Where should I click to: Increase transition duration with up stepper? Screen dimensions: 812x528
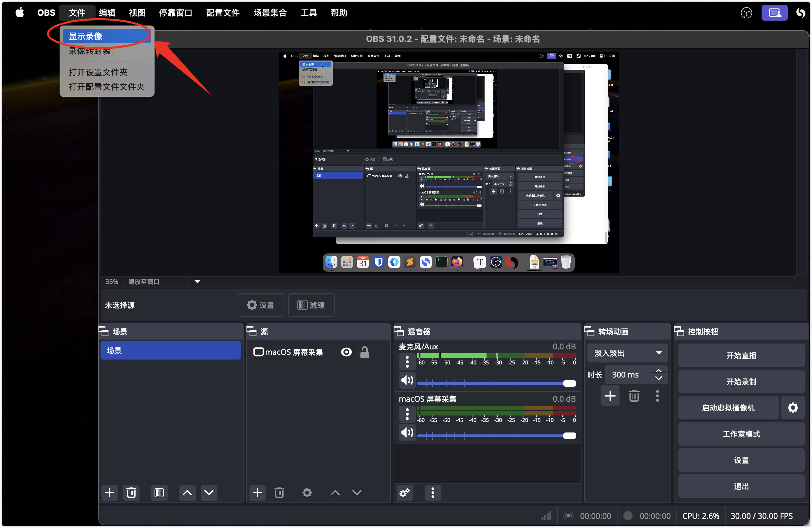tap(659, 371)
